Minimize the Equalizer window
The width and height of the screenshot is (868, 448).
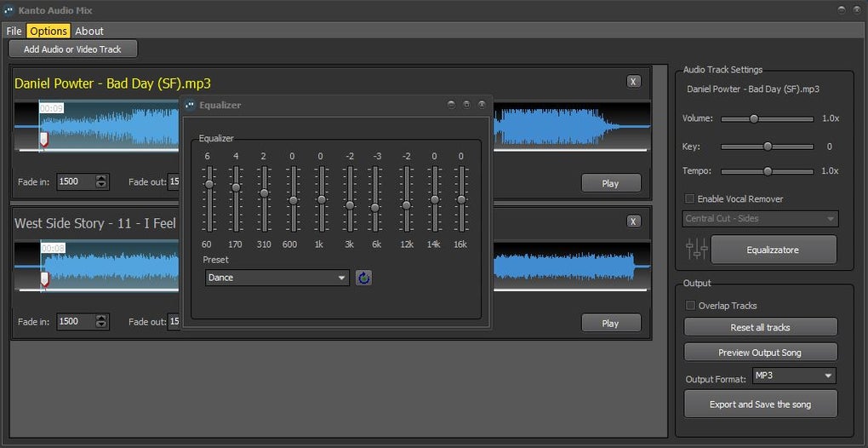[451, 105]
